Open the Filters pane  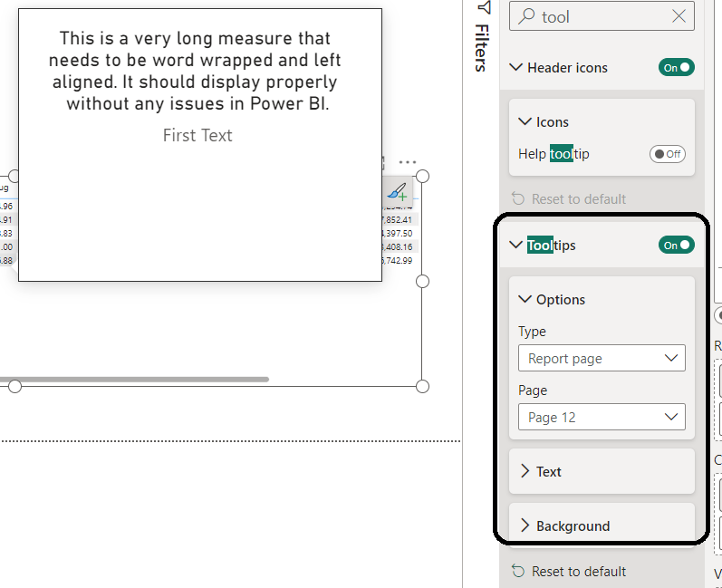pos(482,47)
